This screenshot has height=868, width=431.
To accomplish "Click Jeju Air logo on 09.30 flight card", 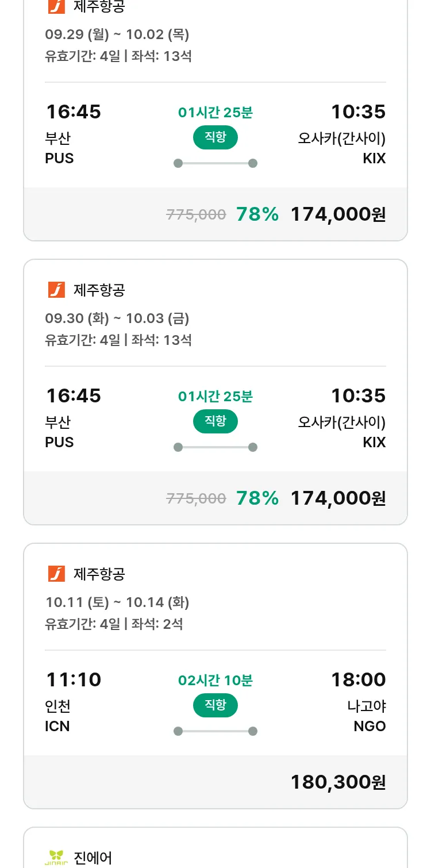I will (56, 290).
